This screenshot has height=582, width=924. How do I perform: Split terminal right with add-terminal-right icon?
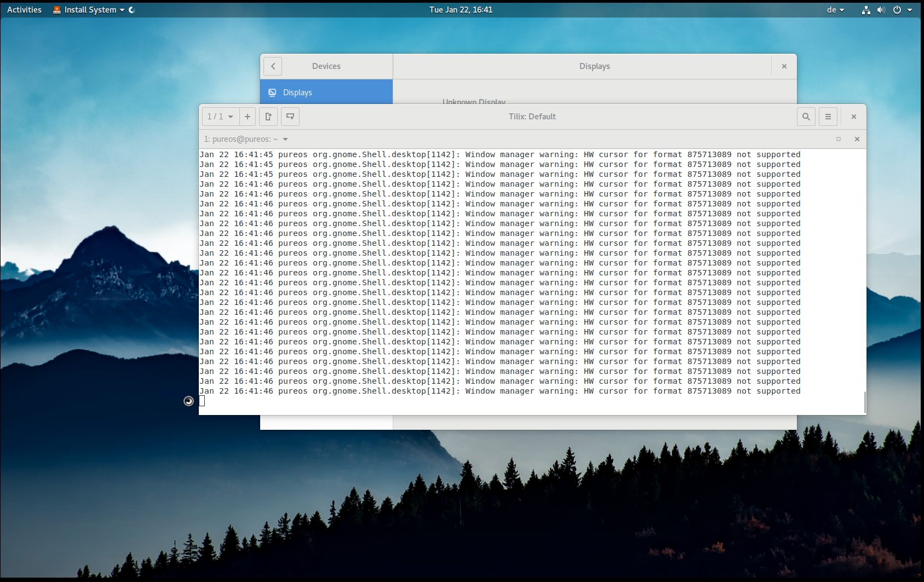(x=268, y=117)
